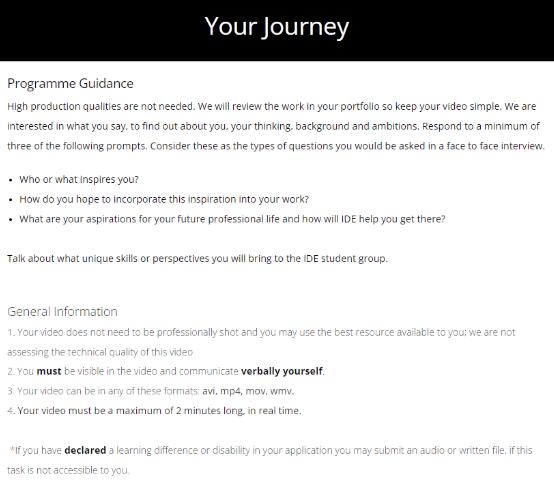Click the sentence about unique skills or perspectives

[197, 259]
